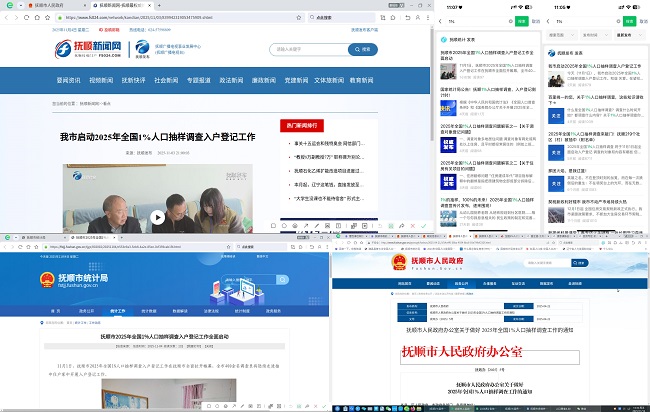Click 点此搜索 box in top browser toolbar

pyautogui.click(x=341, y=17)
